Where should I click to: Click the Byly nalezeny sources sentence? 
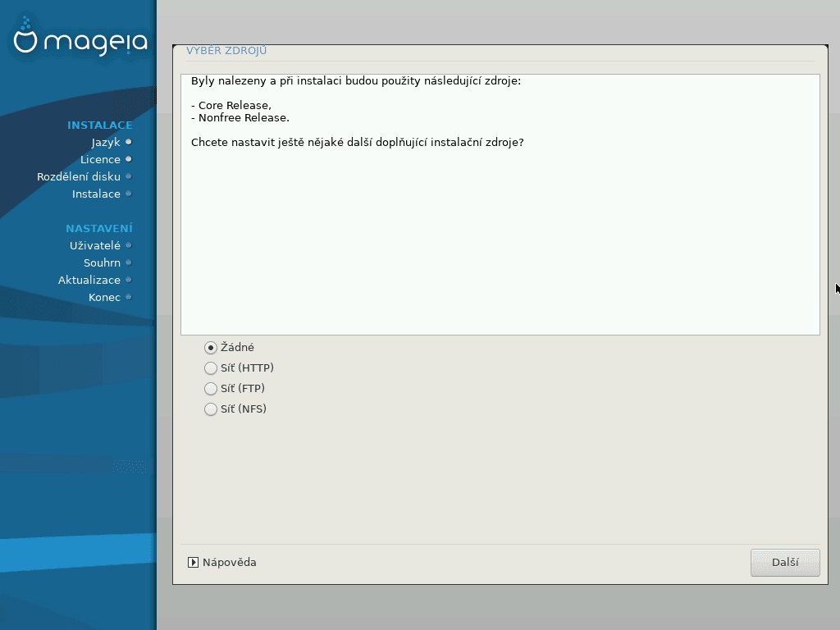click(x=356, y=81)
